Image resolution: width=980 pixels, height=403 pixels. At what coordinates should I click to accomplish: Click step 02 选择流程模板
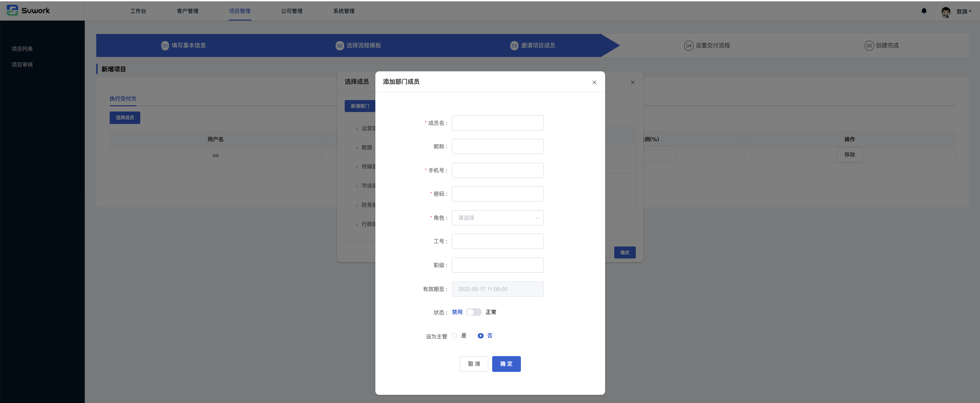coord(358,46)
